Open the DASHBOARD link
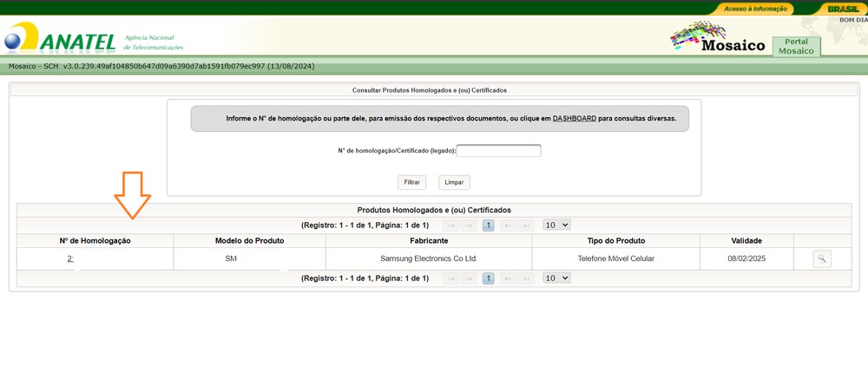This screenshot has width=868, height=386. [574, 118]
